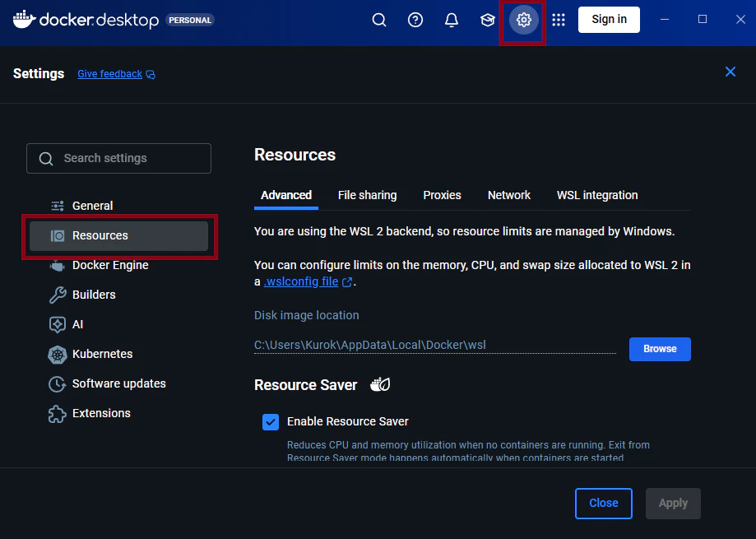Image resolution: width=756 pixels, height=539 pixels.
Task: Open the Network tab
Action: (508, 195)
